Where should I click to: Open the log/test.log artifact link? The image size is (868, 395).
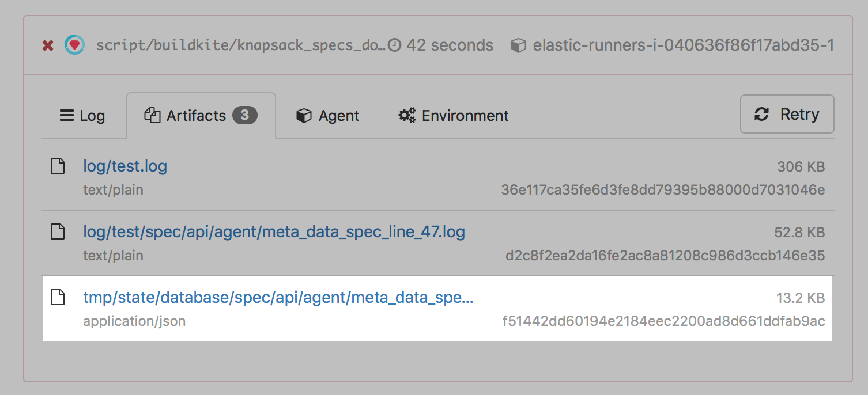coord(125,167)
